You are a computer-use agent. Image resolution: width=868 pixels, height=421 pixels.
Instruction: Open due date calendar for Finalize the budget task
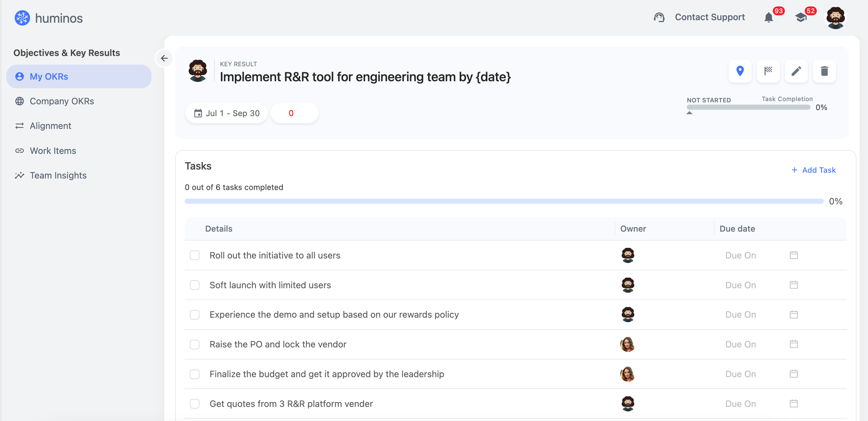point(794,374)
